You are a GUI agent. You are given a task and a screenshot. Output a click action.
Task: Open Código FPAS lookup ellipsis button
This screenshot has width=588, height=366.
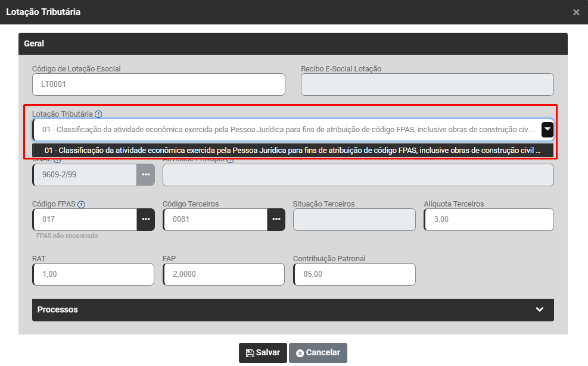pos(146,220)
